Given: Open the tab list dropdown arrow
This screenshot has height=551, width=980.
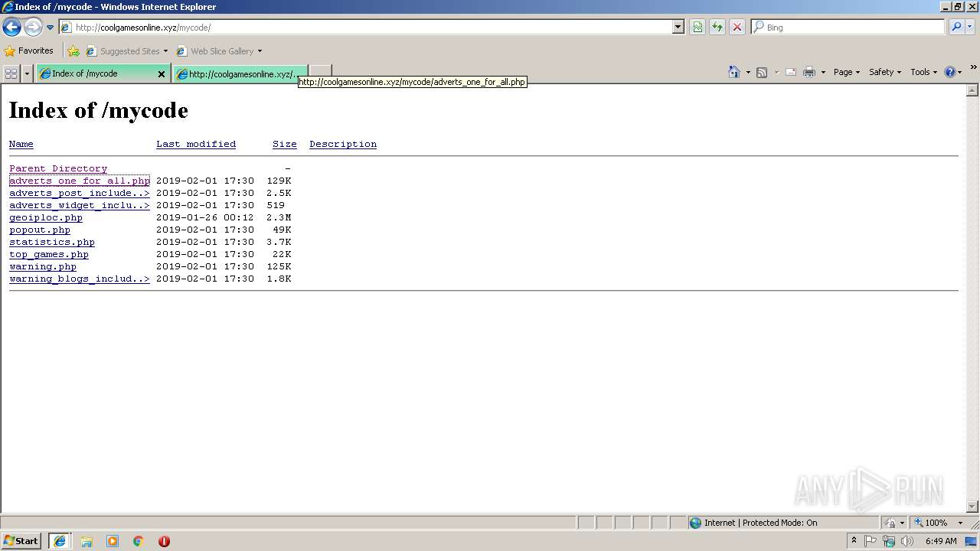Looking at the screenshot, I should click(x=28, y=73).
